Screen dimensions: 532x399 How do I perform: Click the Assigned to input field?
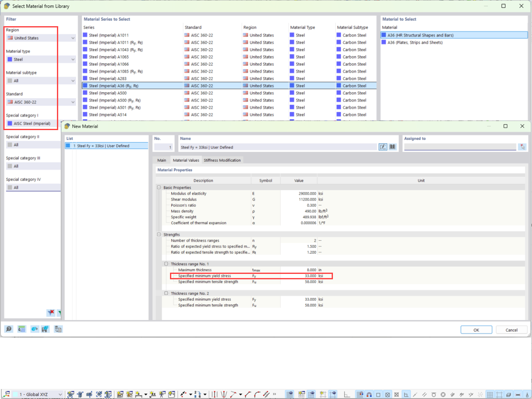(x=460, y=147)
